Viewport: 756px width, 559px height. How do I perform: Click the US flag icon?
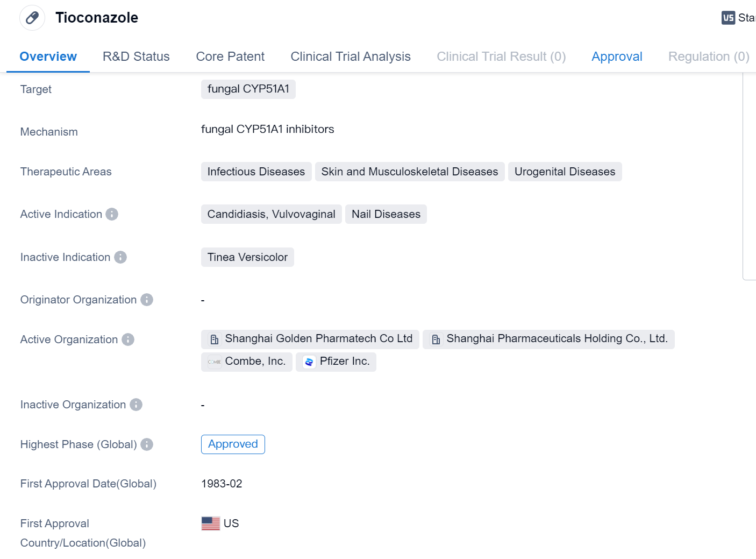coord(211,523)
